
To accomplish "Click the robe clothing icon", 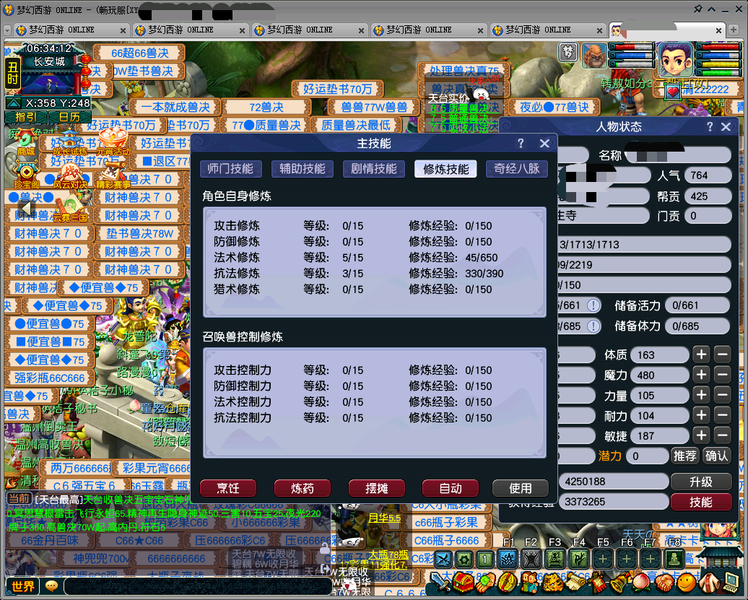I will [x=709, y=583].
